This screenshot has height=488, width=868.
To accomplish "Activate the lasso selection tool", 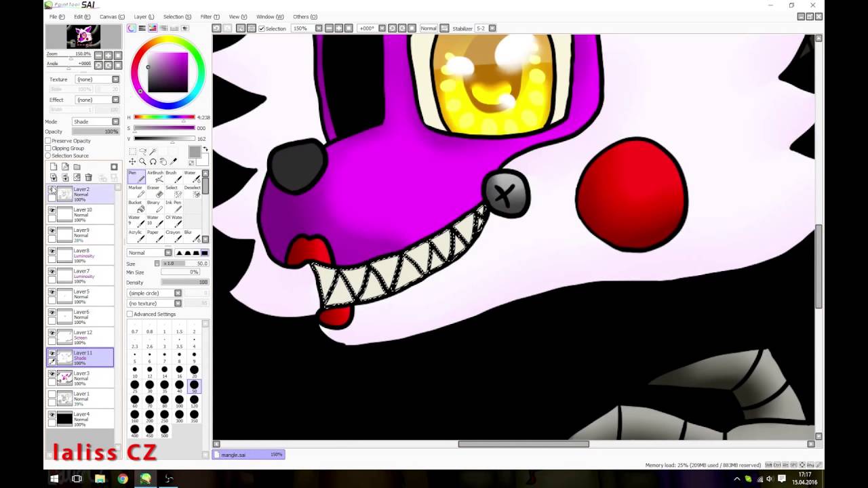I will 142,151.
